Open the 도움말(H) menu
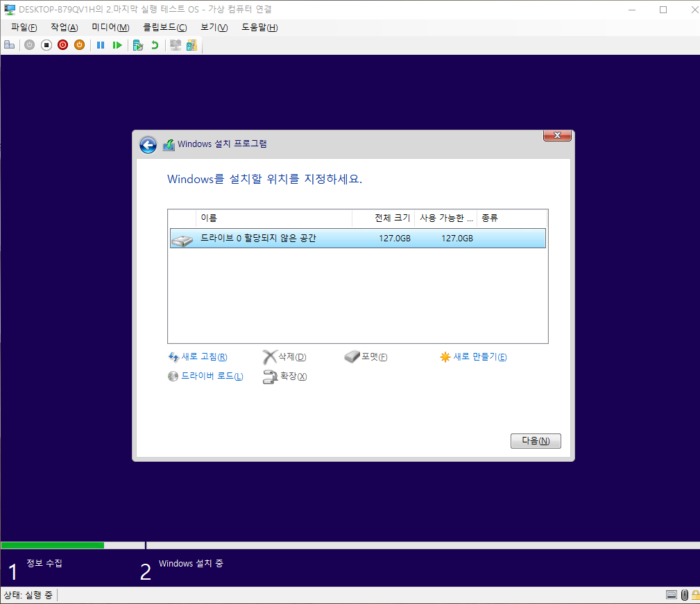Screen dimensions: 700x604 click(x=260, y=28)
